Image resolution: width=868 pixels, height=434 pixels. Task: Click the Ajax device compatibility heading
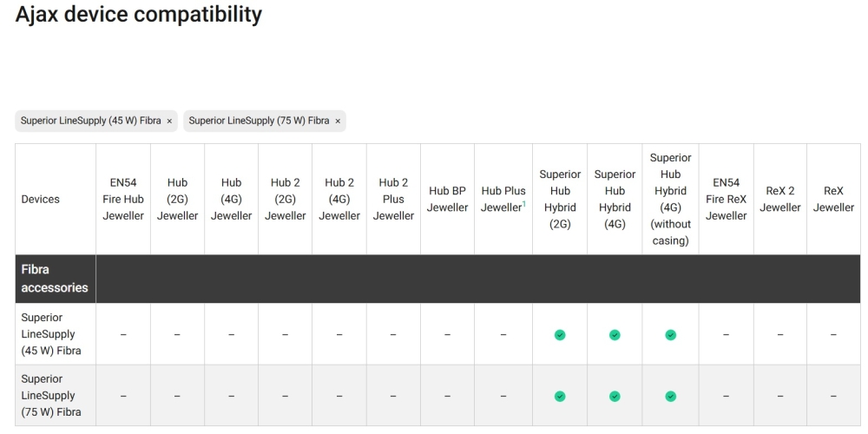(139, 15)
